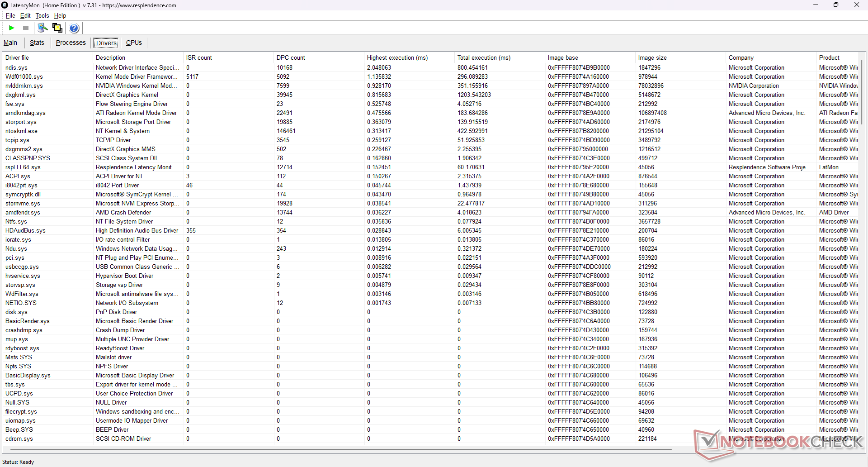
Task: Select the tcpip.sys driver row
Action: coord(430,140)
